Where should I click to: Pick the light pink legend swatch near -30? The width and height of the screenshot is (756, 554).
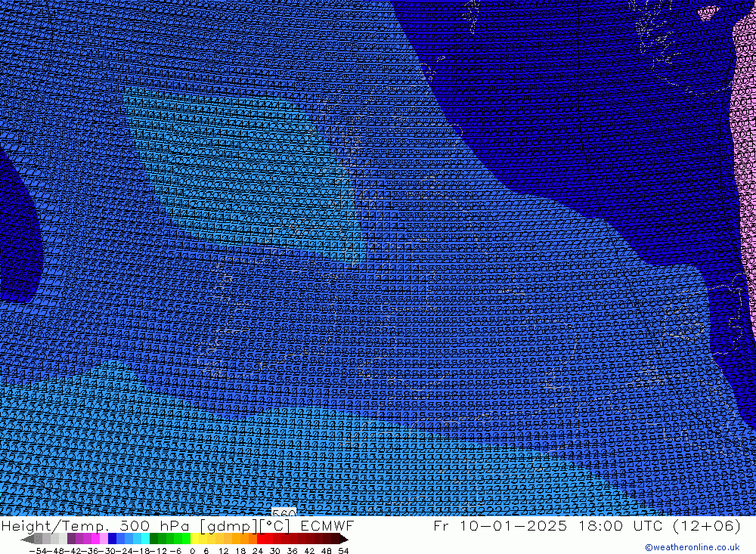[x=104, y=539]
